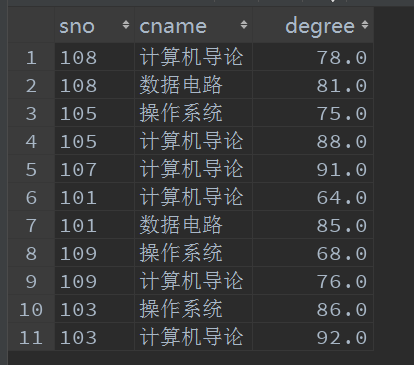Select the sno column header label
This screenshot has width=414, height=365.
pyautogui.click(x=77, y=26)
